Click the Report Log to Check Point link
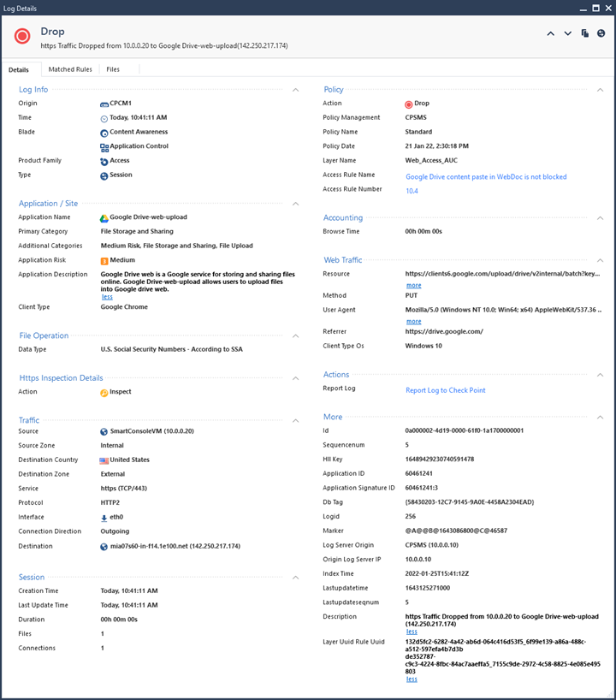 pyautogui.click(x=445, y=390)
